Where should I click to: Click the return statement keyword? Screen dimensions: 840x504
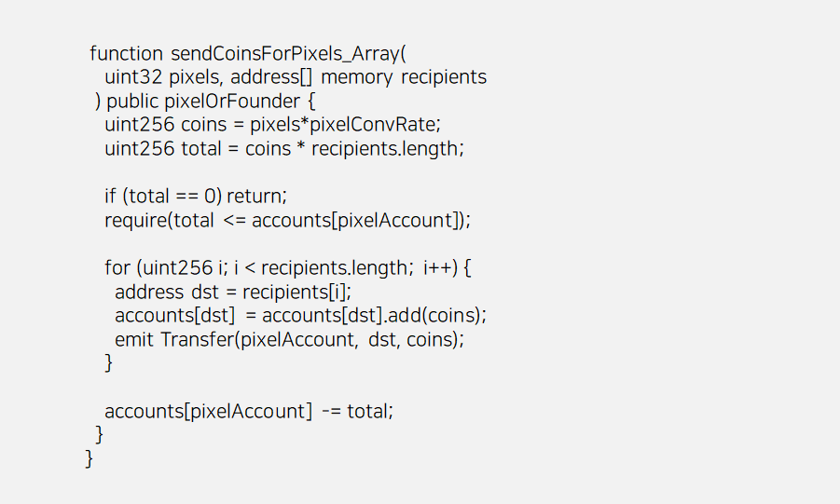click(x=254, y=197)
